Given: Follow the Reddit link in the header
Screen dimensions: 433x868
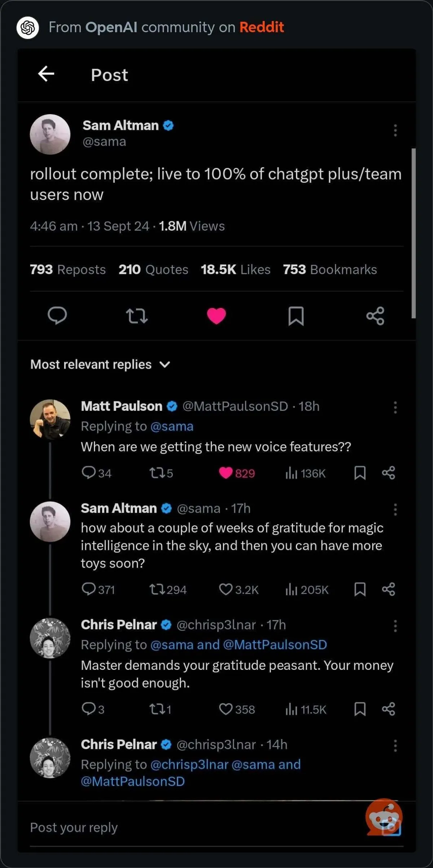Looking at the screenshot, I should click(x=262, y=27).
